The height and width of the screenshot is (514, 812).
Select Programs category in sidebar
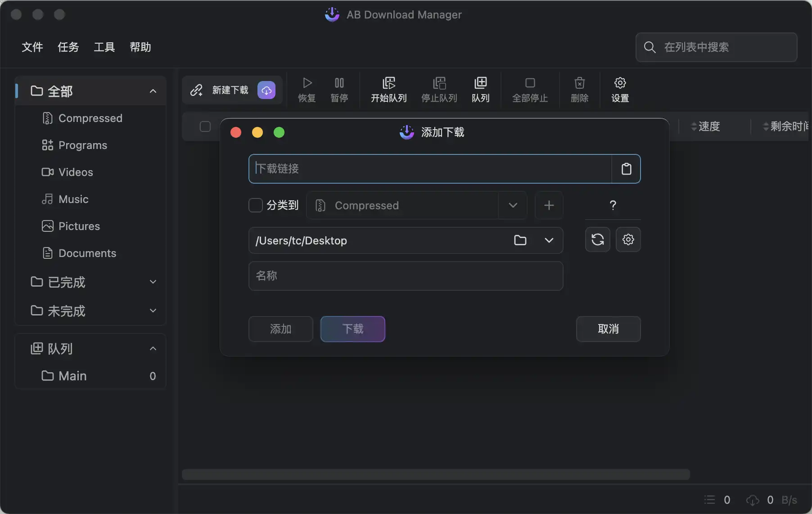90,145
